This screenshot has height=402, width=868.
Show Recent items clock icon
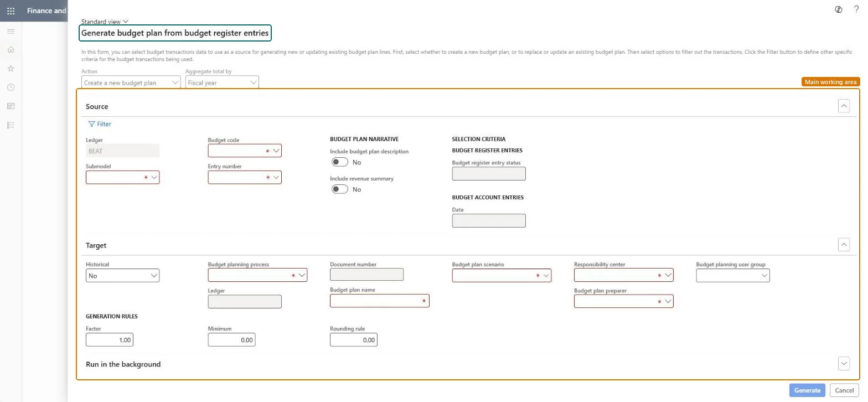11,87
